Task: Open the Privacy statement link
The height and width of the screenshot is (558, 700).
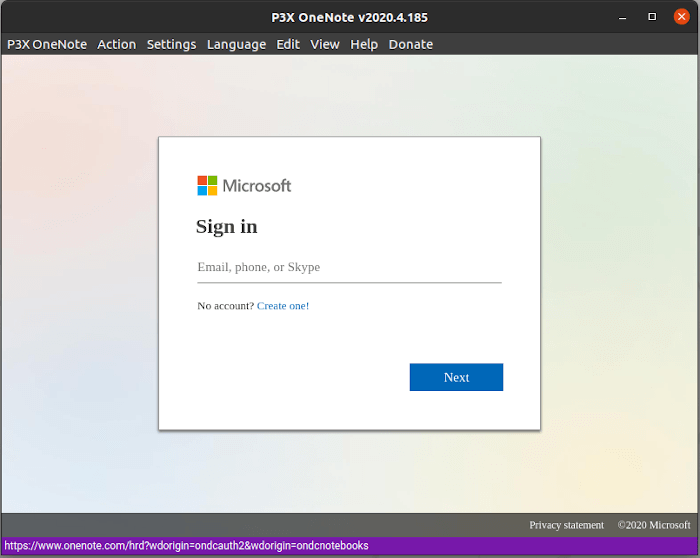Action: [567, 525]
